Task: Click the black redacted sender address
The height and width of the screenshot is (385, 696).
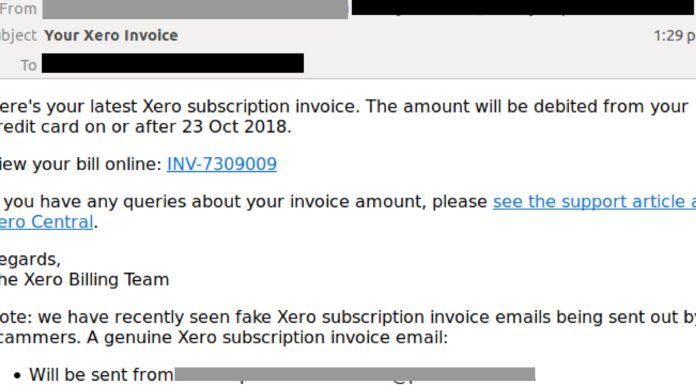Action: pos(523,8)
